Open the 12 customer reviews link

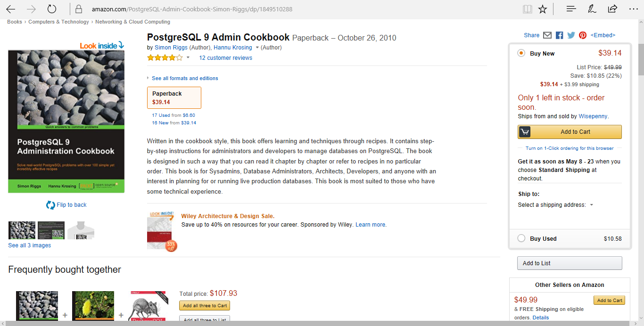[x=225, y=57]
